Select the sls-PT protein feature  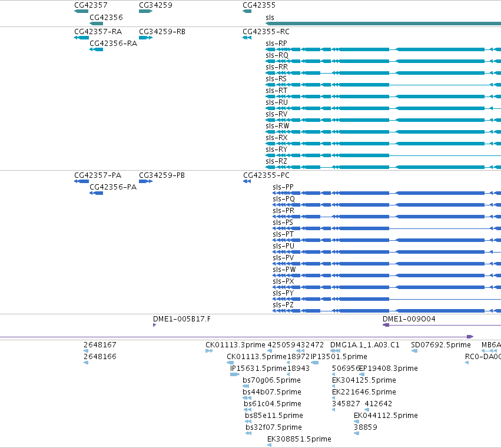pos(387,240)
